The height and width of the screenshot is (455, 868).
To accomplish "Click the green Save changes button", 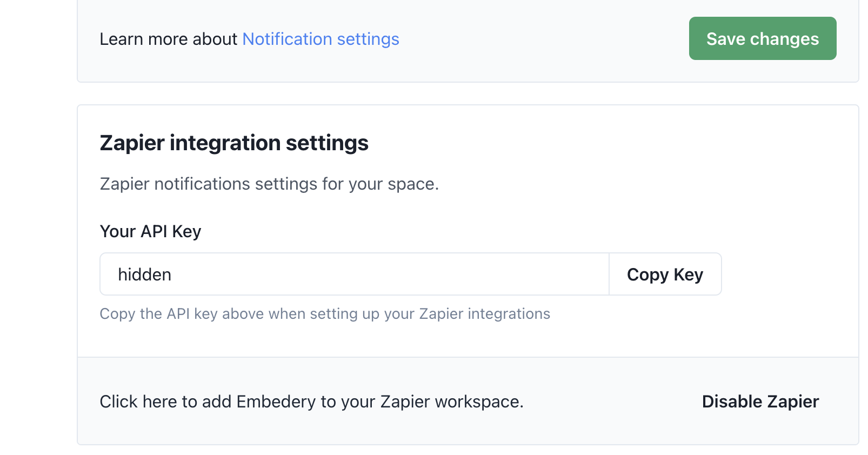I will [x=763, y=38].
